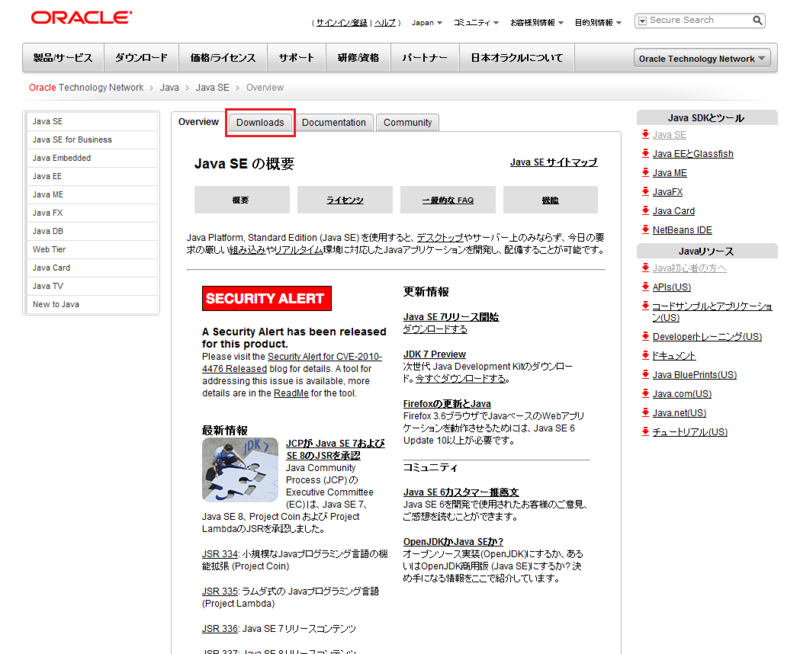Image resolution: width=800 pixels, height=654 pixels.
Task: Open the Japan country dropdown
Action: click(427, 22)
